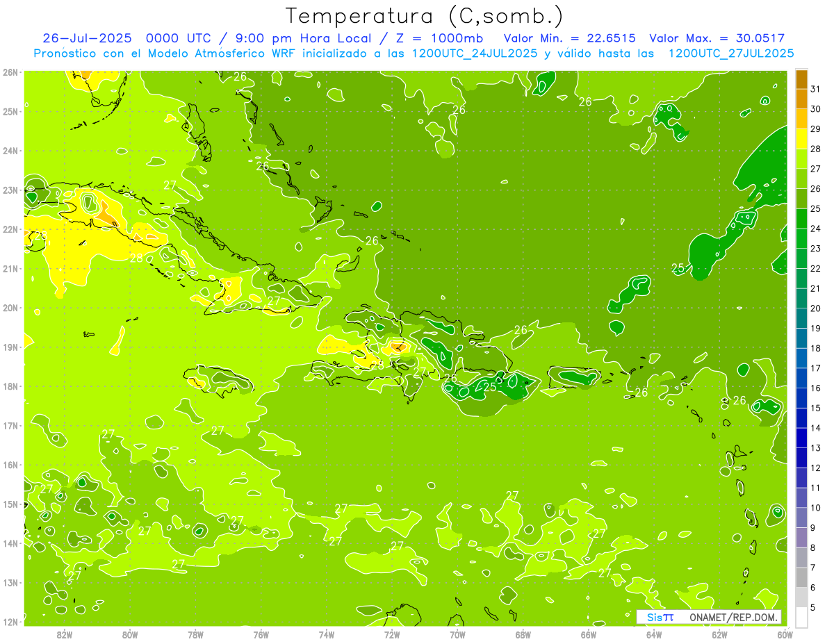Click the 60W longitude axis label
This screenshot has width=834, height=644.
point(785,634)
